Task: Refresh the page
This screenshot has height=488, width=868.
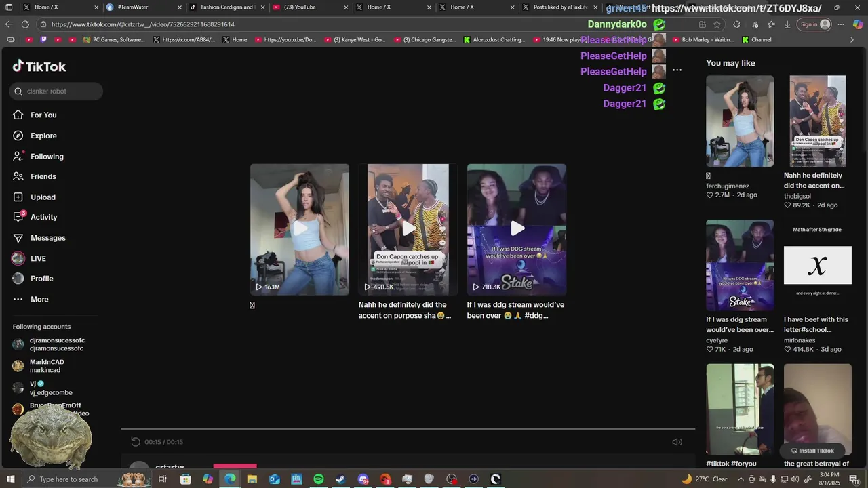Action: [25, 24]
